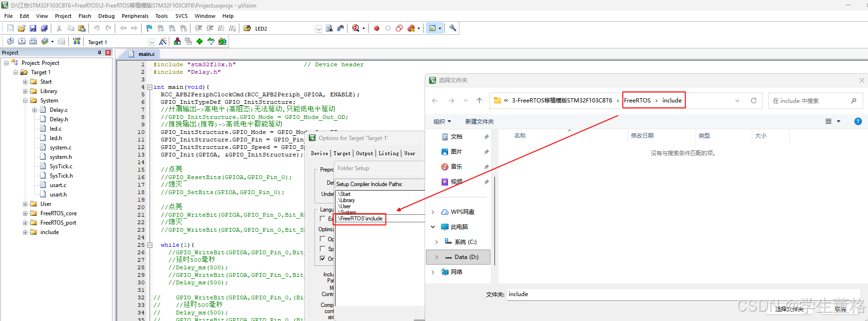Expand the Start group in project tree

point(25,82)
